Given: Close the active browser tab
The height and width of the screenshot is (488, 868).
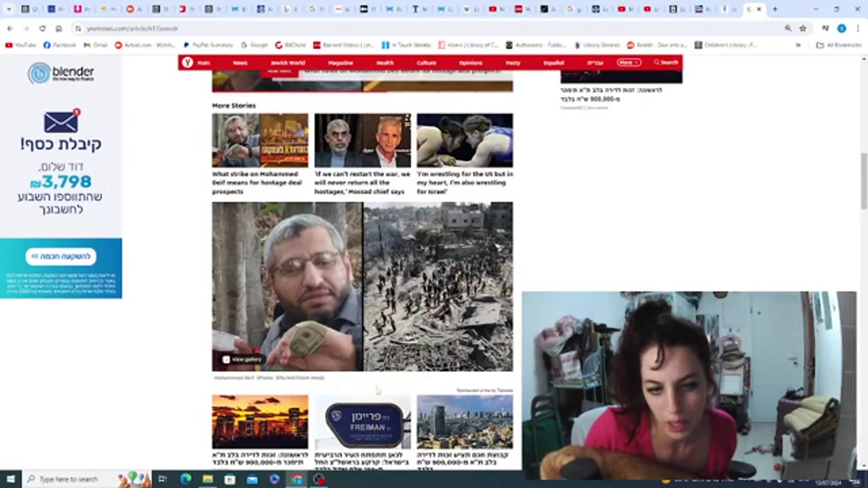Looking at the screenshot, I should (x=759, y=9).
